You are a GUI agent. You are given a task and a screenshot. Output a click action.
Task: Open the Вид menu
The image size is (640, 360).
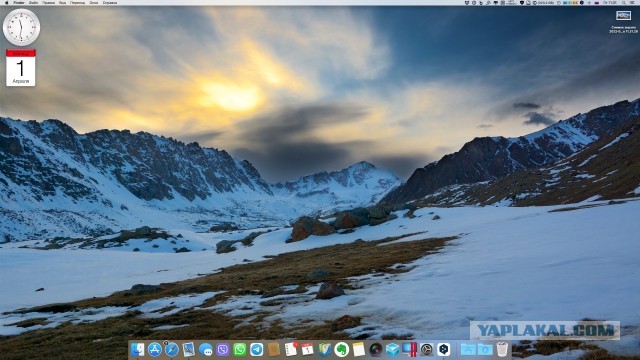coord(62,2)
